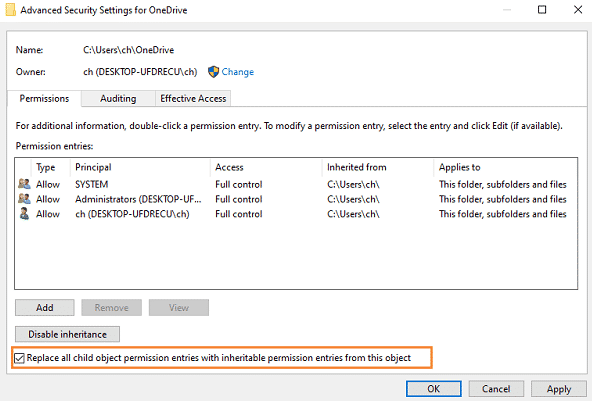Switch to the Permissions tab

coord(44,99)
